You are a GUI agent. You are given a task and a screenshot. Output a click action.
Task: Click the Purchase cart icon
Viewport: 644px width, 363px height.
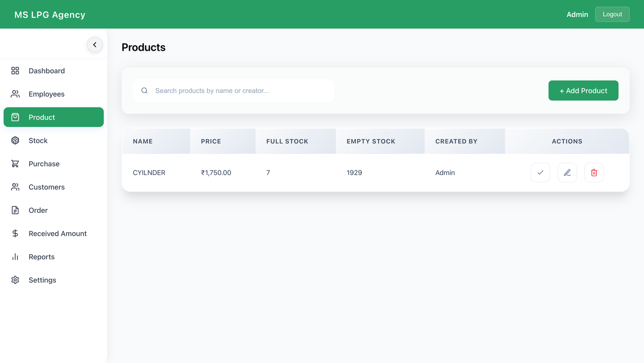click(15, 164)
